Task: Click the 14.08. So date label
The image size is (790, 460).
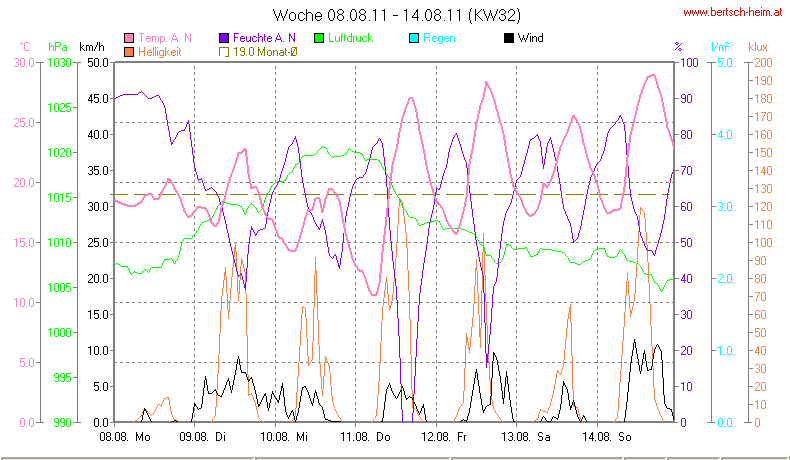Action: [607, 437]
